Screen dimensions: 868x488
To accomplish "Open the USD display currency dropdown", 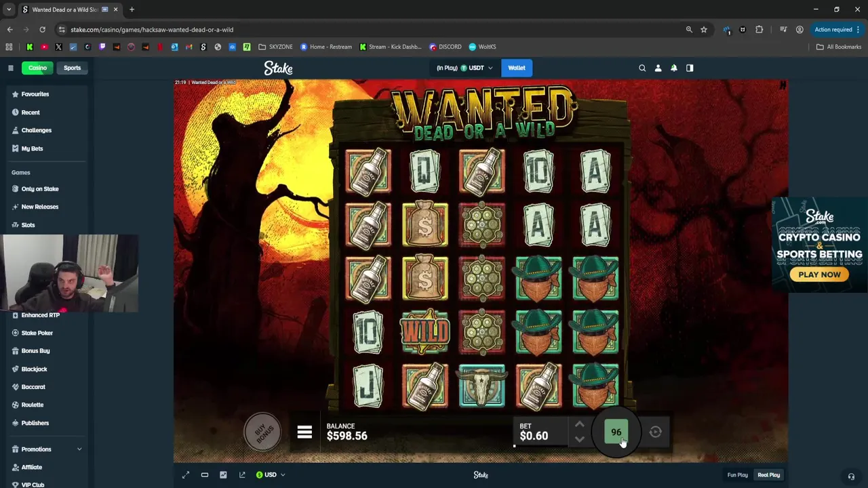I will [270, 475].
